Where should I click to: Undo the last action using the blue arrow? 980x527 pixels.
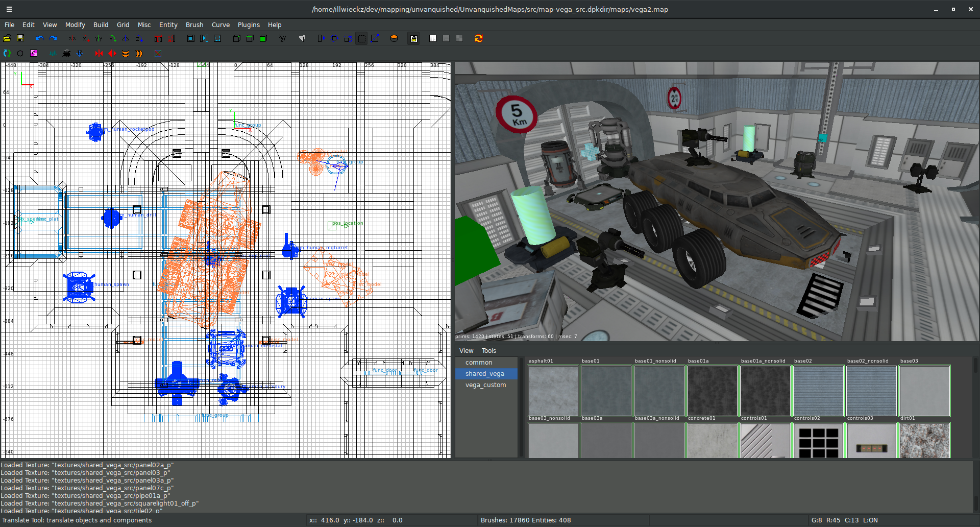40,38
